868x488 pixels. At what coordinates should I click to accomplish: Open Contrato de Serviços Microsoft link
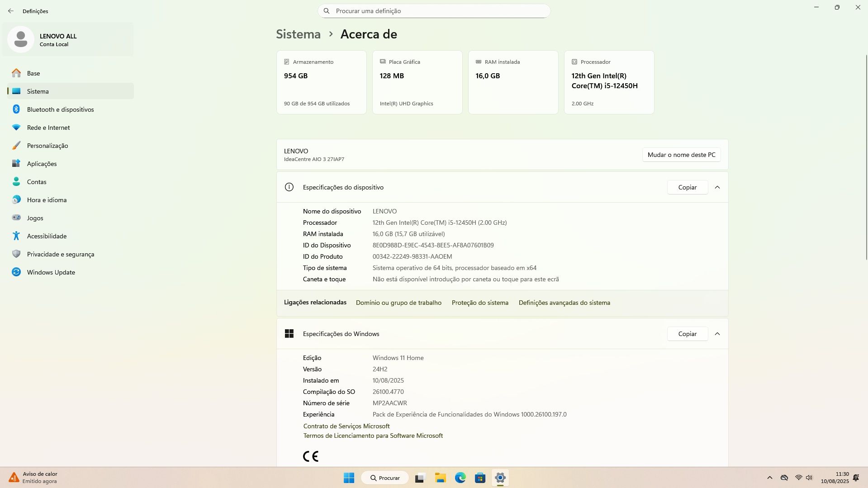pyautogui.click(x=346, y=426)
